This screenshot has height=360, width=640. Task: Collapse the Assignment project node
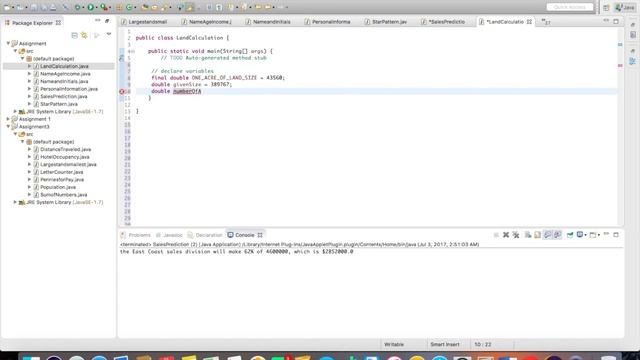coord(8,43)
